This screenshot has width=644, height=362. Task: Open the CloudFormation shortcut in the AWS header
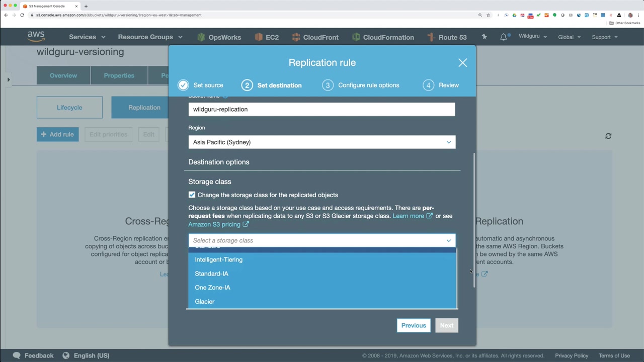point(383,37)
